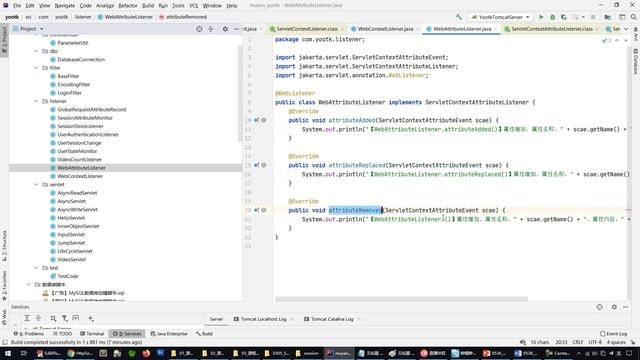Click the toolbar icon beside the search magnifier
640x360 pixels.
(x=622, y=17)
